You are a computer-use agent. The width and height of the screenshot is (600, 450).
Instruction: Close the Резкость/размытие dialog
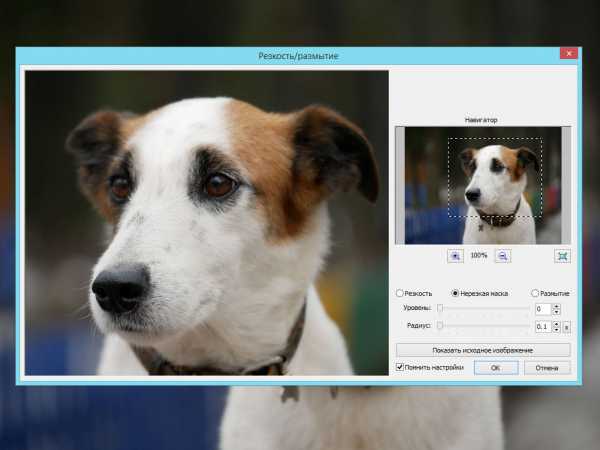[569, 53]
